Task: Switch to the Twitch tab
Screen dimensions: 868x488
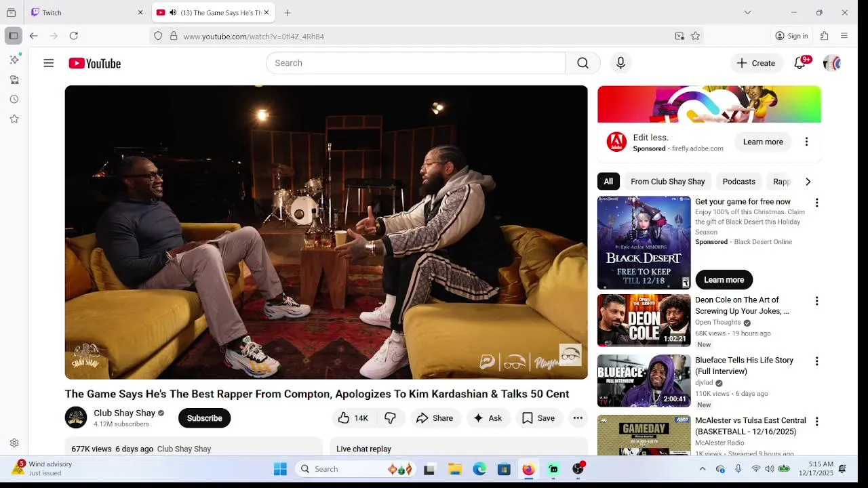Action: (87, 12)
